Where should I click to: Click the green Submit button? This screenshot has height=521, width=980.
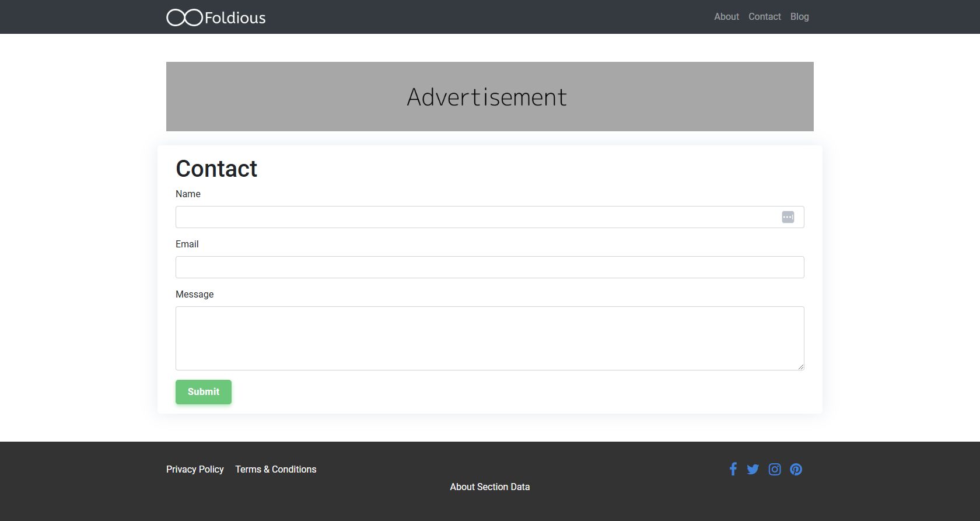point(204,392)
